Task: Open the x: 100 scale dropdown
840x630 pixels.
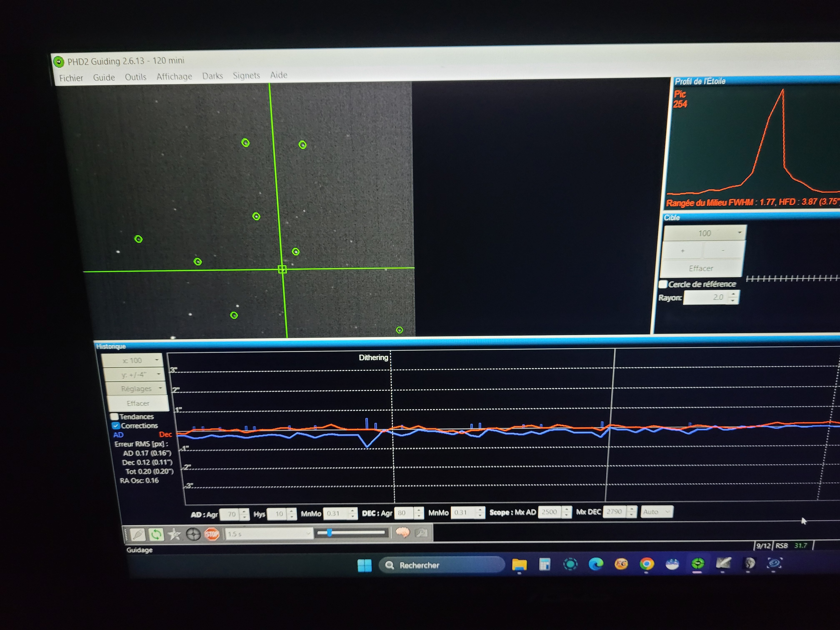Action: 132,360
